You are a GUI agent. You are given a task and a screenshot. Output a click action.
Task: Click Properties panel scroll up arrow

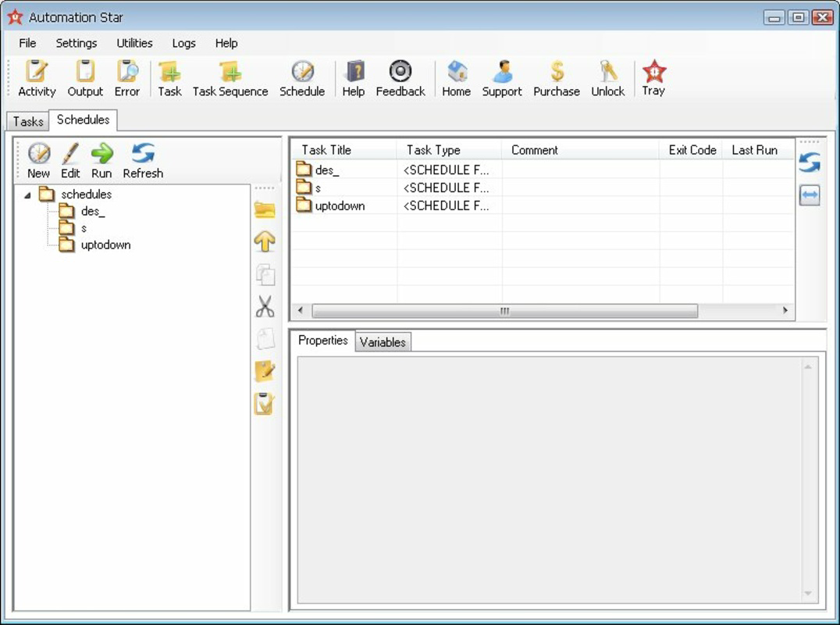click(x=808, y=366)
